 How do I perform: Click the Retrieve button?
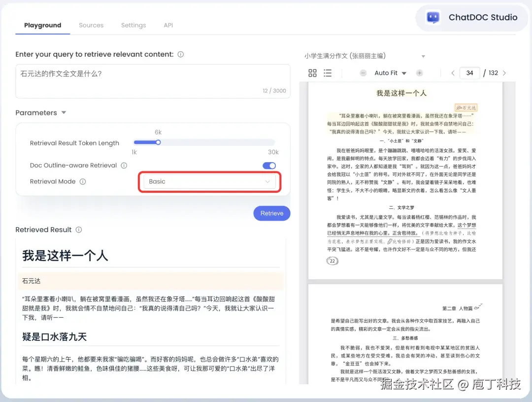[271, 213]
